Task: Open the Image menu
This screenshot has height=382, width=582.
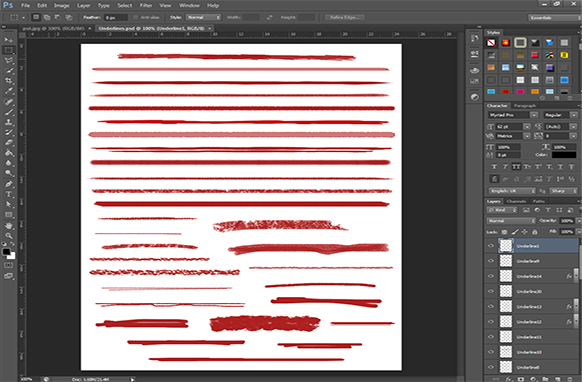Action: click(61, 5)
